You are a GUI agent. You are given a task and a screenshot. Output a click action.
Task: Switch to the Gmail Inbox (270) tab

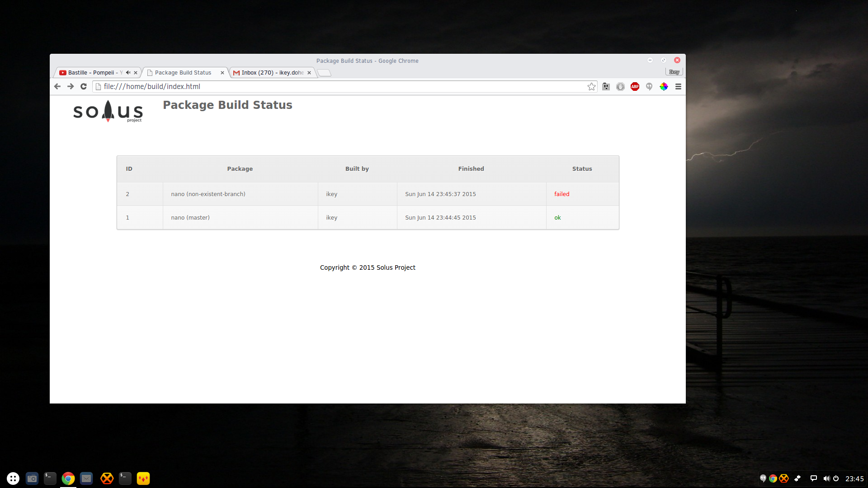pyautogui.click(x=273, y=72)
